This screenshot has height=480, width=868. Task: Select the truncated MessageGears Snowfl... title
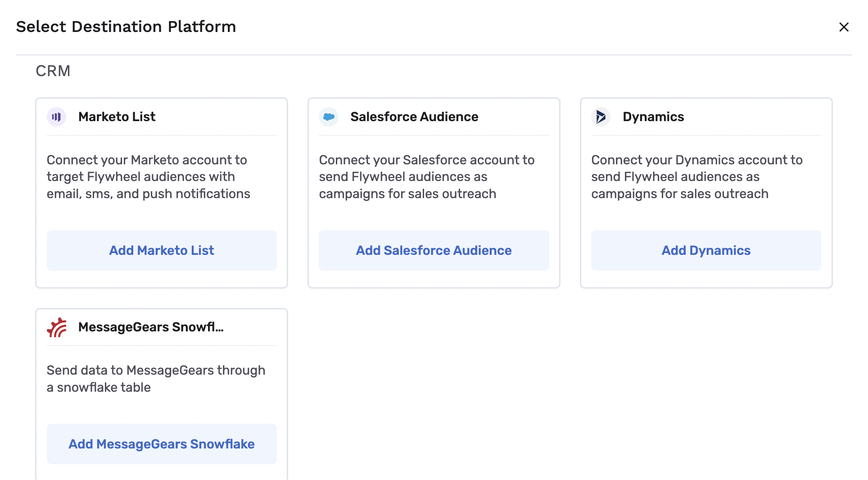151,327
